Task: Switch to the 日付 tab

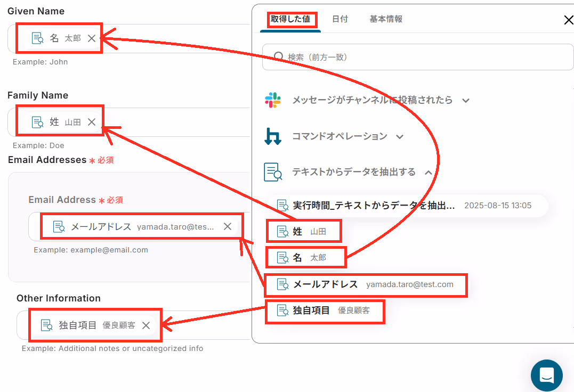Action: (339, 19)
